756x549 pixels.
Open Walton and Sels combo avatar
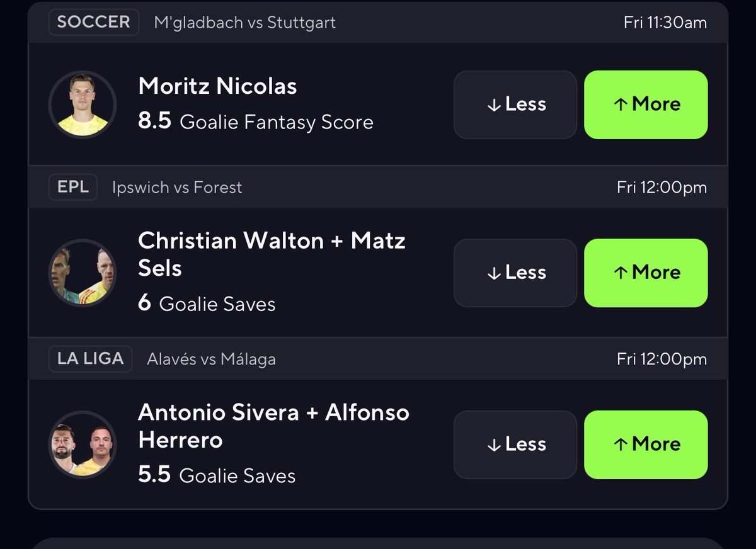click(83, 273)
